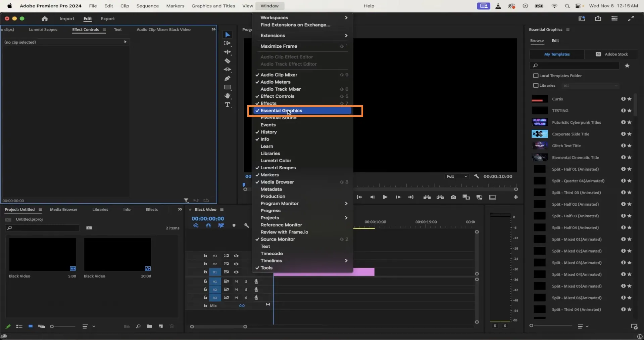
Task: Open the Graphics and Titles menu
Action: 213,6
